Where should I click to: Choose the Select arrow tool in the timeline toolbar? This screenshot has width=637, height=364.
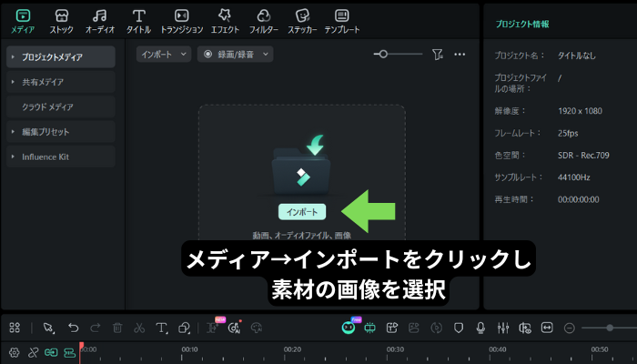click(49, 328)
